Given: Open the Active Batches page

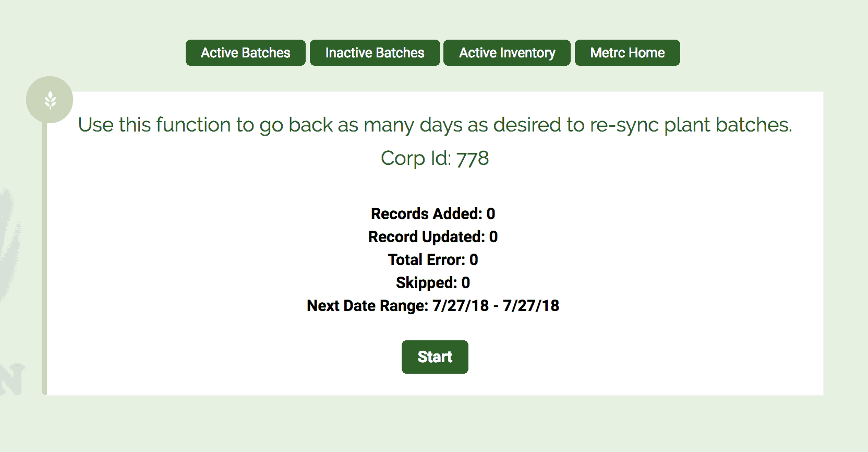Looking at the screenshot, I should point(246,53).
